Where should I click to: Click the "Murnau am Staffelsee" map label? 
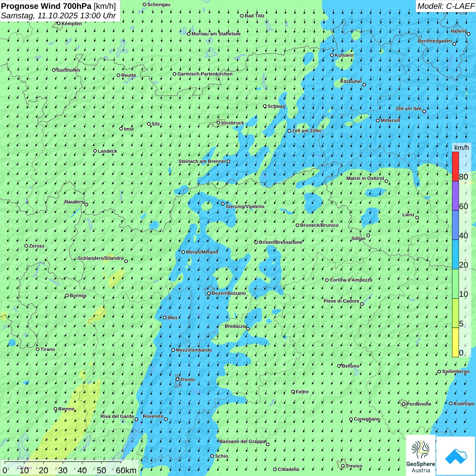coord(216,34)
